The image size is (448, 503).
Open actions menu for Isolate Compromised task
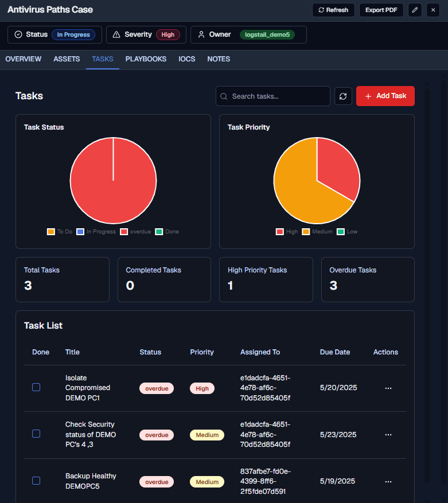[388, 388]
